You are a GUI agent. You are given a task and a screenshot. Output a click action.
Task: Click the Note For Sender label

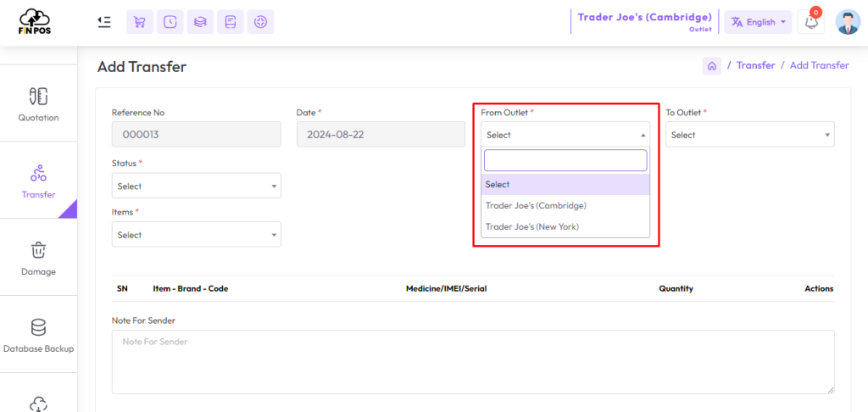click(144, 320)
